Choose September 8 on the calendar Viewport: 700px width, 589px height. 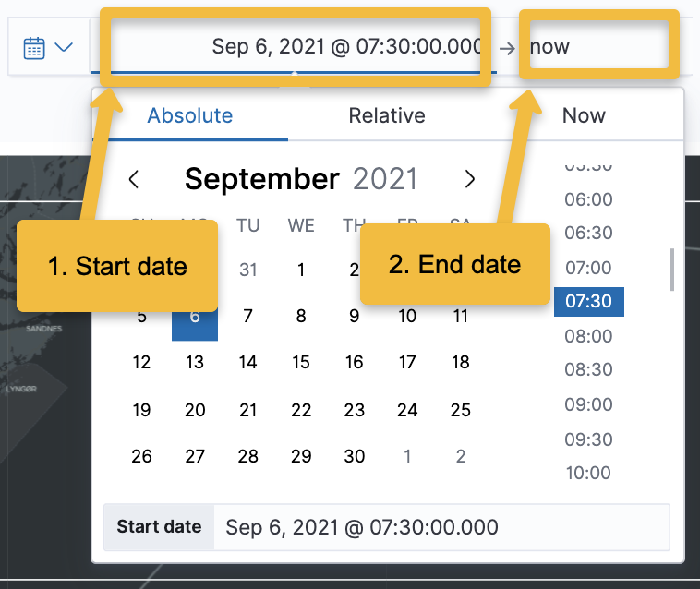301,316
